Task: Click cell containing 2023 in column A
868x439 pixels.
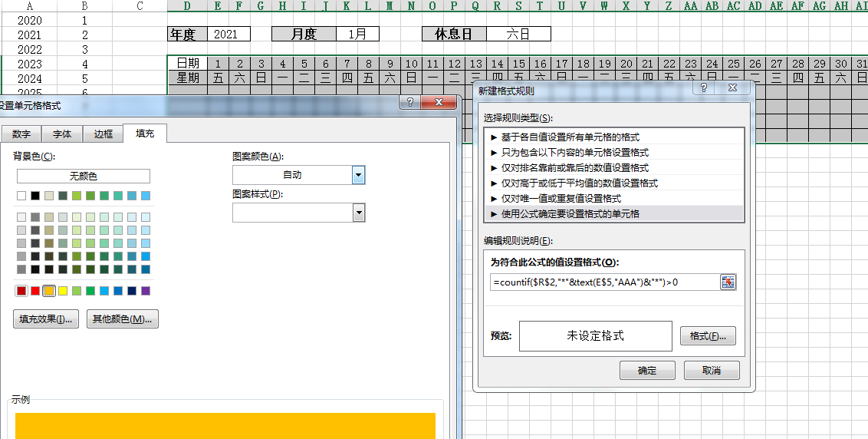Action: [x=29, y=64]
